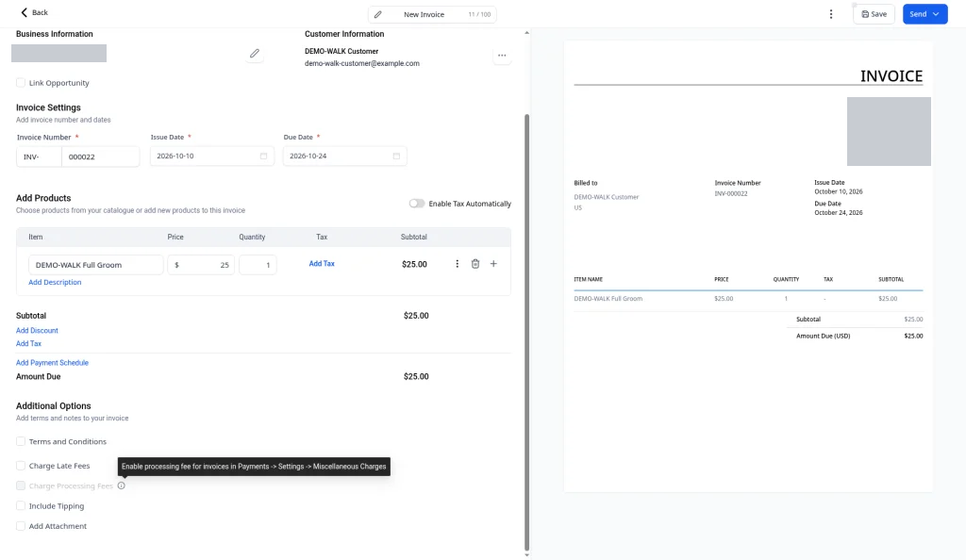Viewport: 966px width, 560px height.
Task: Enable Charge Late Fees checkbox
Action: [21, 466]
